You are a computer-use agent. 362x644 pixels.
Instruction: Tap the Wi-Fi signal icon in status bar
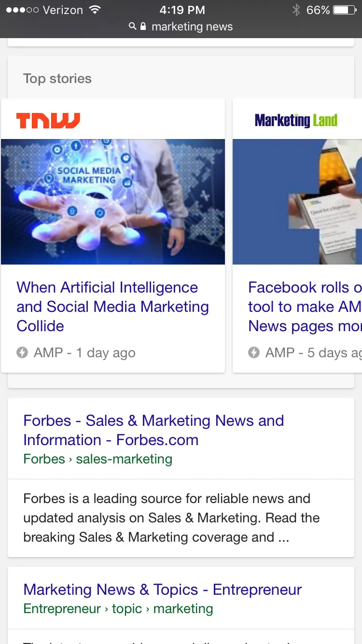[x=95, y=10]
